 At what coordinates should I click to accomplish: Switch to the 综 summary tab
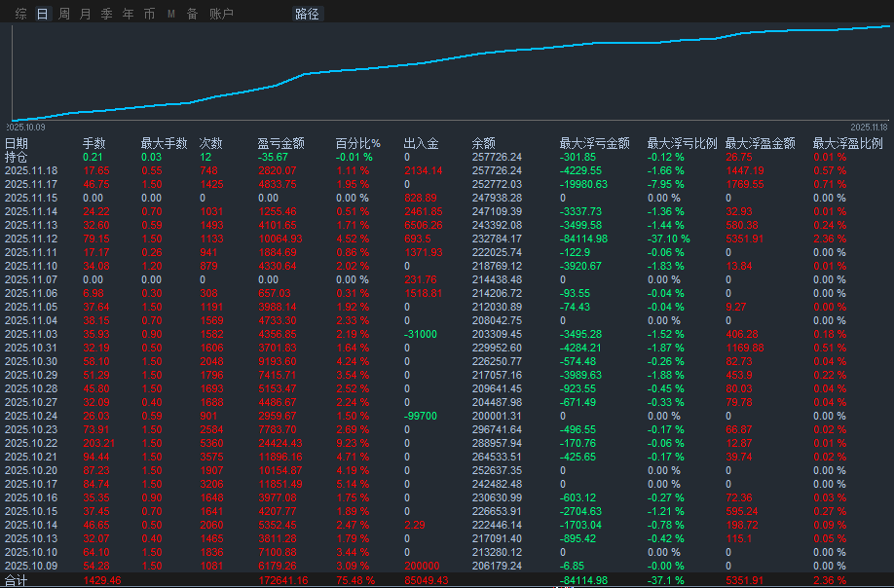21,14
